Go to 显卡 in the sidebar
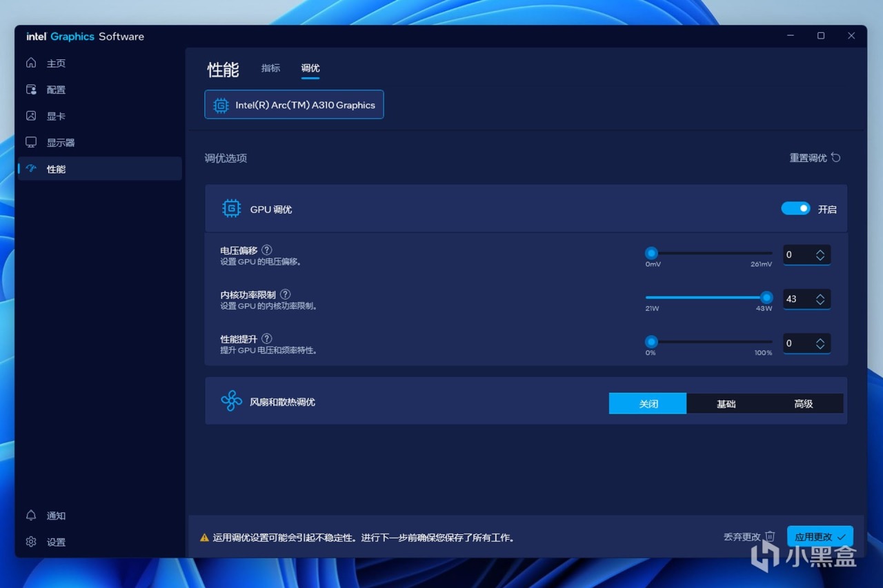This screenshot has width=883, height=588. point(99,116)
